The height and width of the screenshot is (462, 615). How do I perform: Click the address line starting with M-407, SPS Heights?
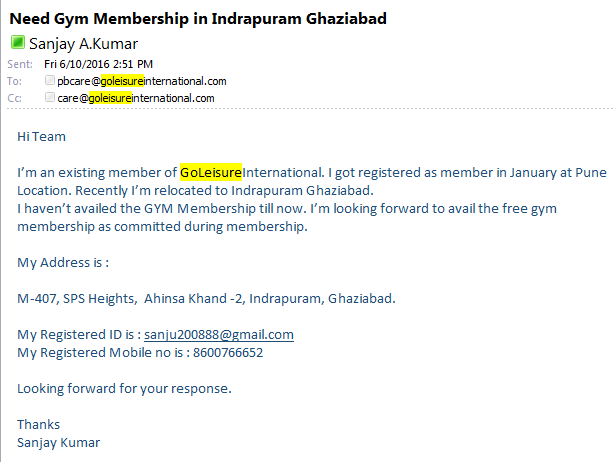[x=206, y=299]
